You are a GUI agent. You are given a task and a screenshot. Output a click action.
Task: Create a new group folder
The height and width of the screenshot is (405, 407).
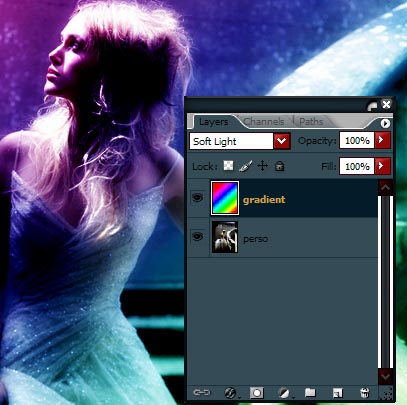click(x=310, y=392)
